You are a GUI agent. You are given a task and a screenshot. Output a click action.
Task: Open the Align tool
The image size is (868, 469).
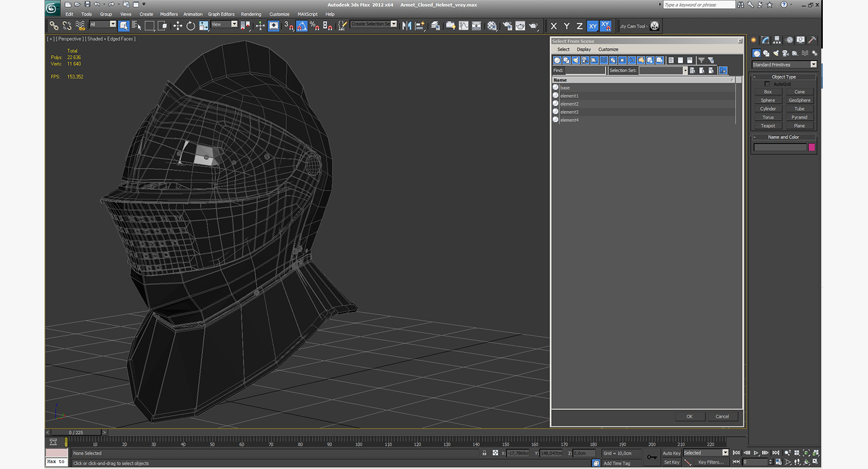(420, 26)
